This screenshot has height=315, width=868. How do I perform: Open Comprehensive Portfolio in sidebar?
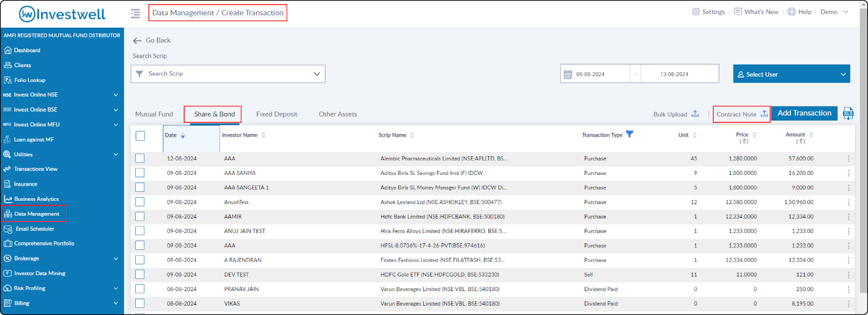point(44,243)
